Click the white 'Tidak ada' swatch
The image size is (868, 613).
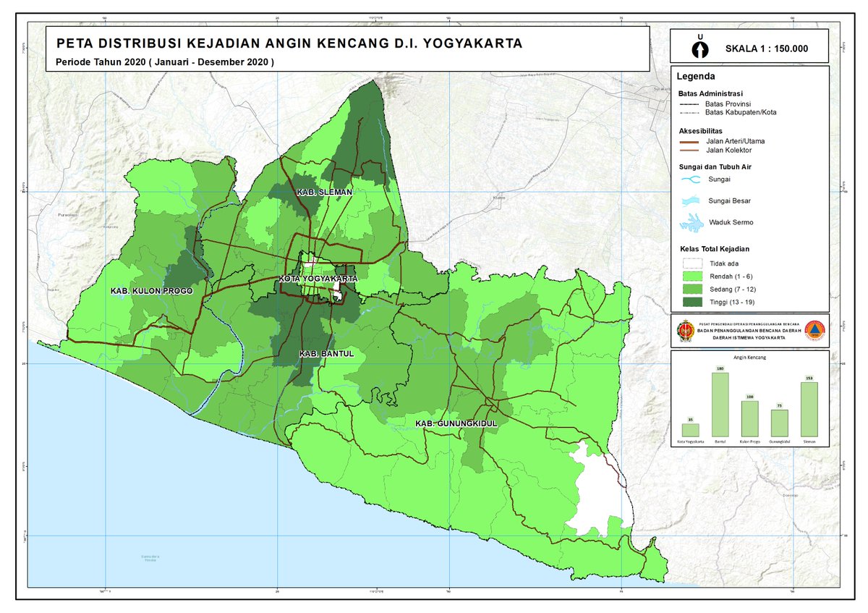(692, 263)
